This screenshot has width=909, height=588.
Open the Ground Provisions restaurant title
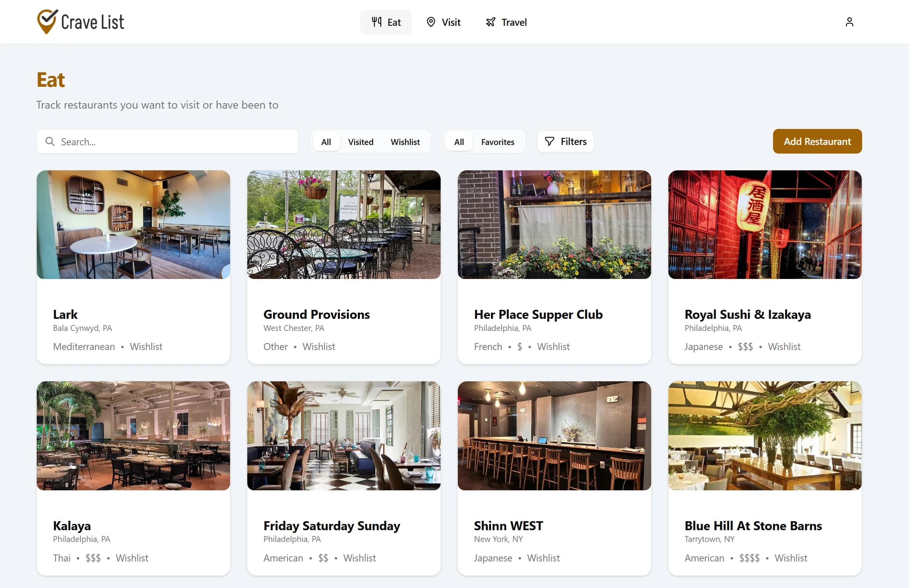click(316, 315)
